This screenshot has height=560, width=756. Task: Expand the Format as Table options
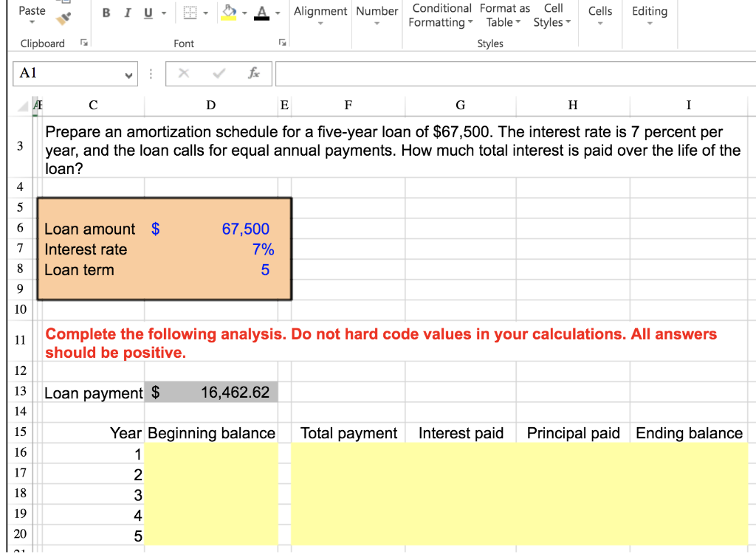click(504, 16)
